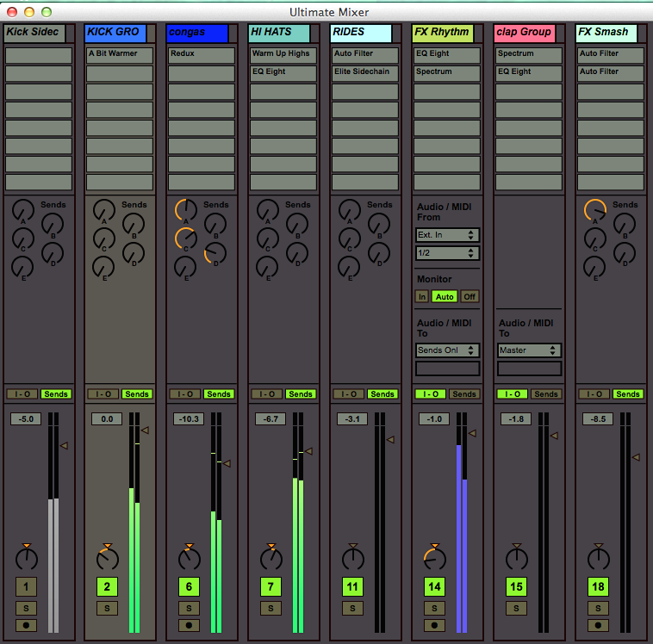
Task: Select the KICK GRO track header
Action: tap(113, 33)
